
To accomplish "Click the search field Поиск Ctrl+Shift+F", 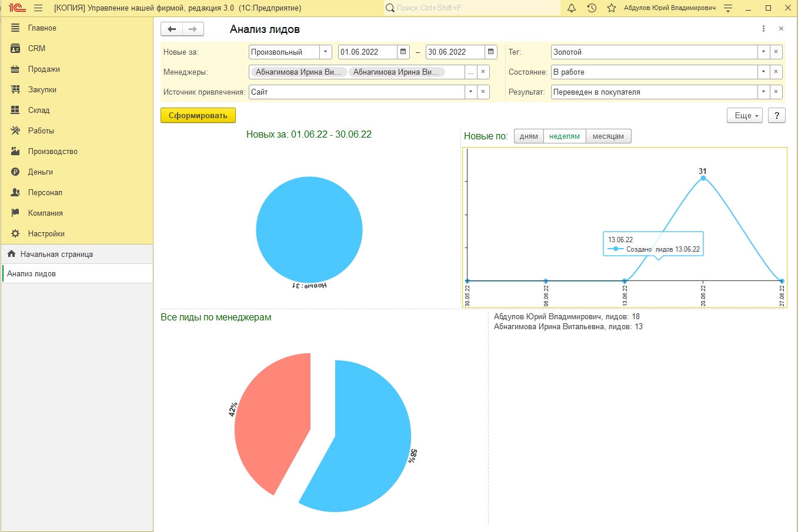I will [x=472, y=8].
